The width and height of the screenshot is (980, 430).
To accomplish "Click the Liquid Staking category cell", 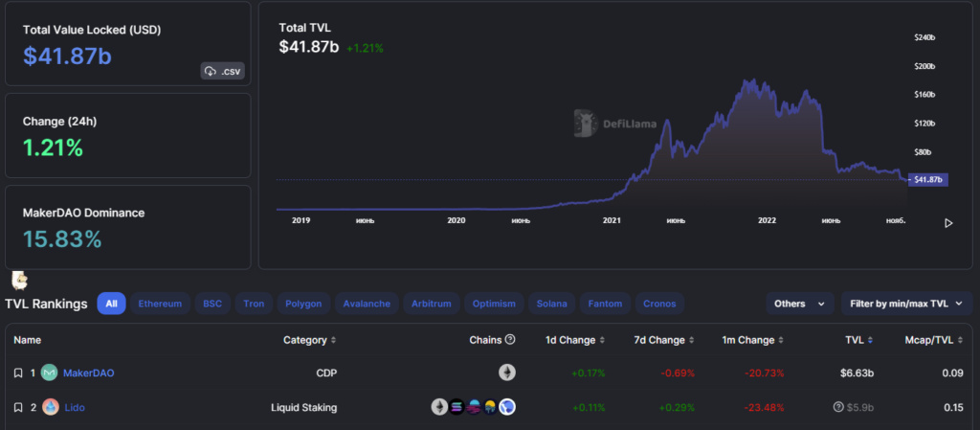I will point(303,408).
